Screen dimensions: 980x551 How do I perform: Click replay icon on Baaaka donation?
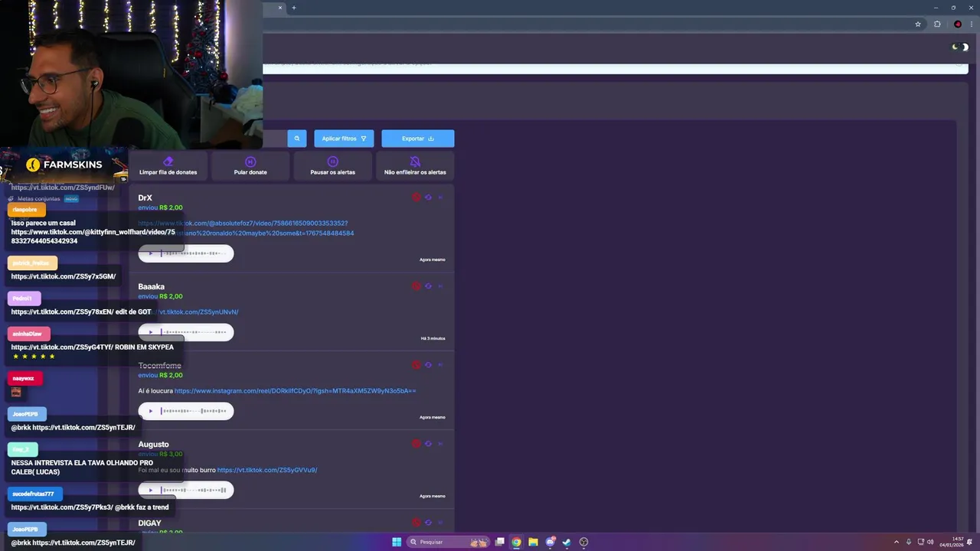[x=428, y=286]
